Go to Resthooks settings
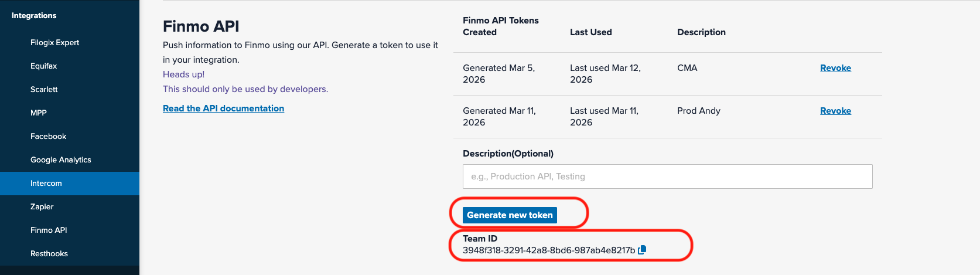The height and width of the screenshot is (275, 980). [49, 254]
